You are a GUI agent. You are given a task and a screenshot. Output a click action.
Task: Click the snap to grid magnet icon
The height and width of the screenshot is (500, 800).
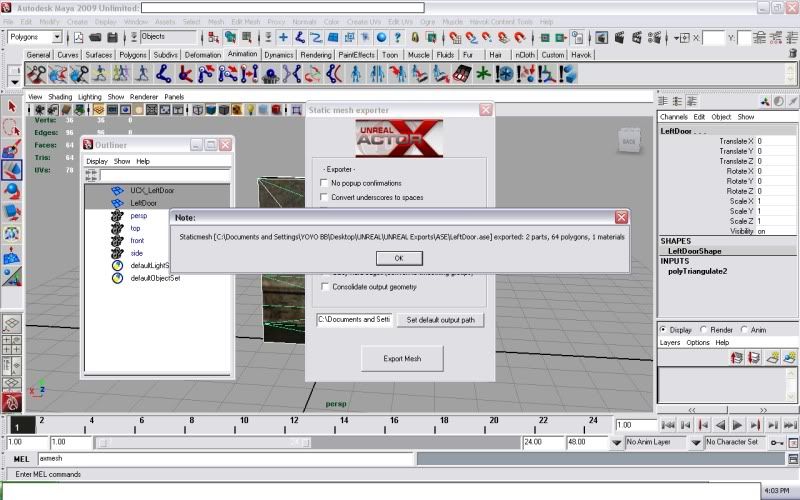click(x=455, y=37)
